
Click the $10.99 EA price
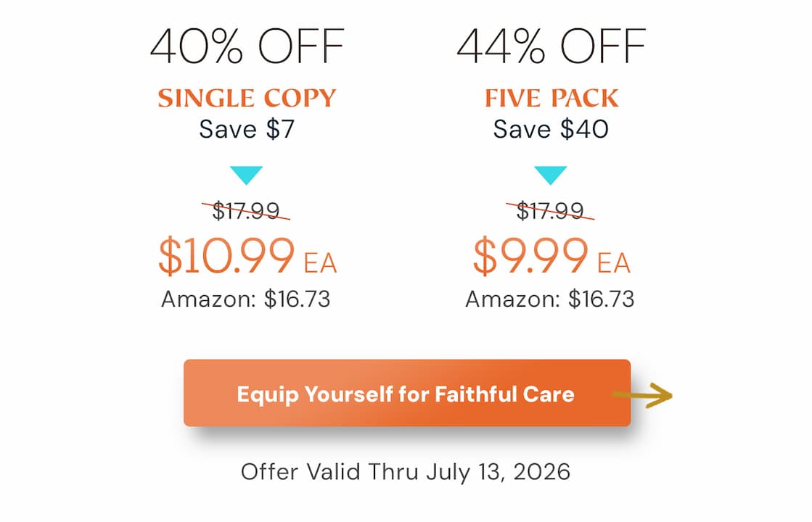tap(247, 256)
